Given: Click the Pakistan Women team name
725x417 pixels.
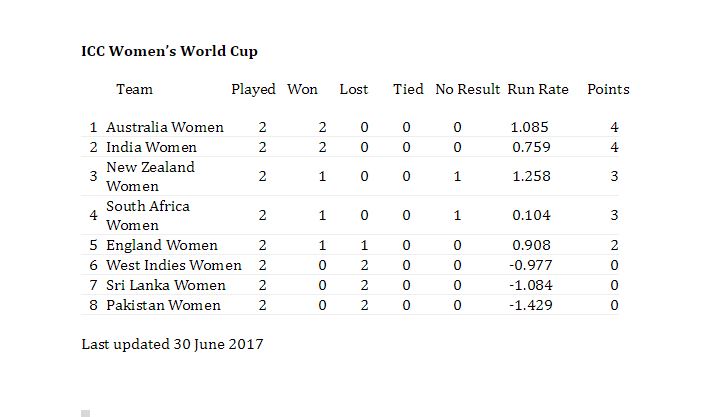Looking at the screenshot, I should tap(163, 305).
